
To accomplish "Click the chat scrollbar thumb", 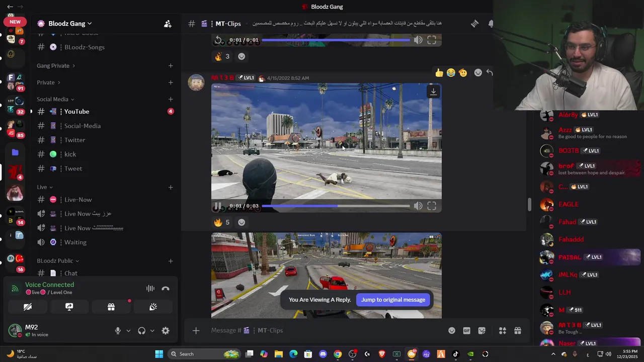I will pyautogui.click(x=529, y=205).
